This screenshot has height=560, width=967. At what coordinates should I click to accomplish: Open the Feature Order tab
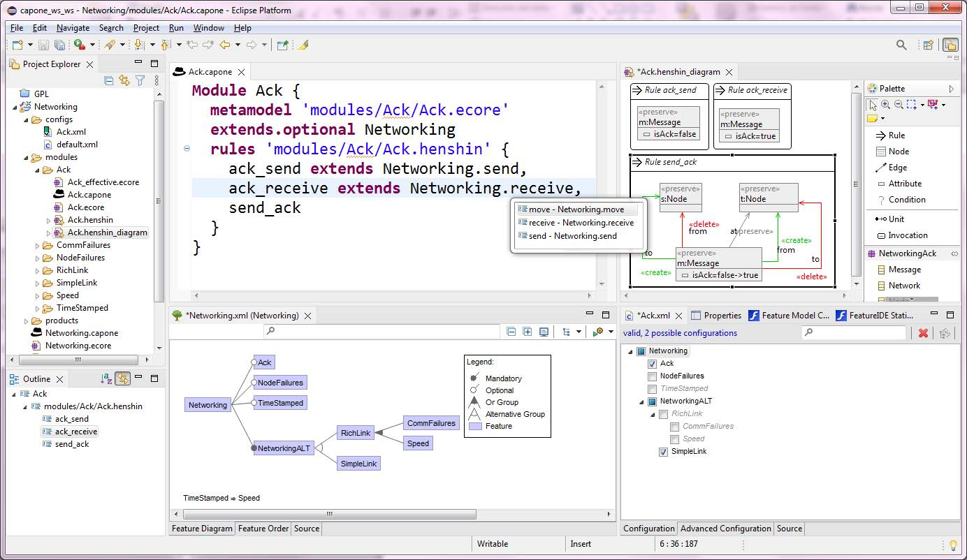pyautogui.click(x=263, y=529)
